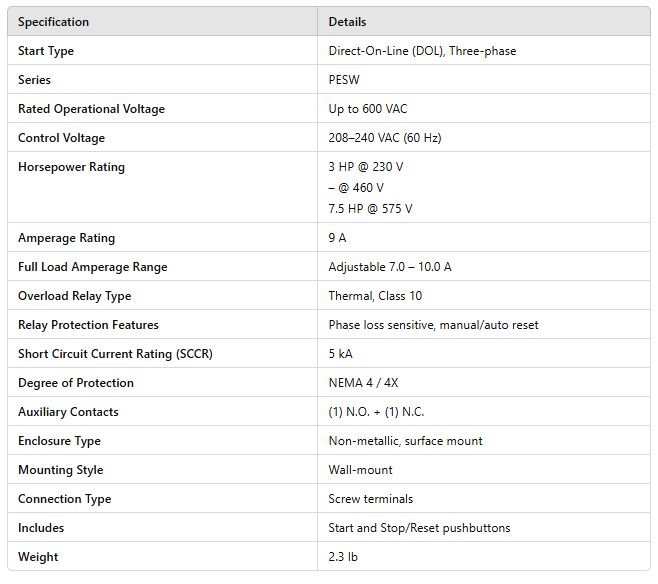This screenshot has width=658, height=584.
Task: Select the 'Up to 600 VAC' value
Action: 368,109
